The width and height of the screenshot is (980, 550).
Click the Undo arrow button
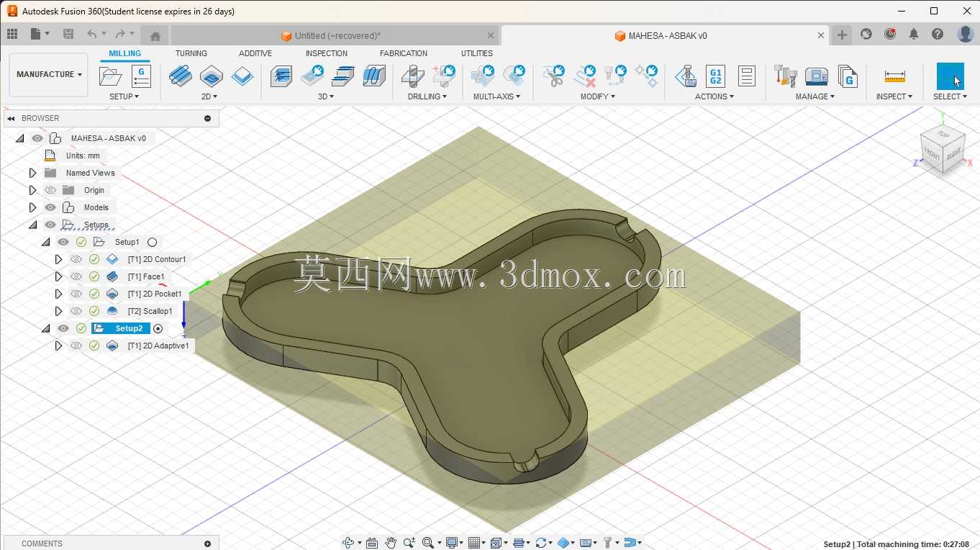coord(92,34)
